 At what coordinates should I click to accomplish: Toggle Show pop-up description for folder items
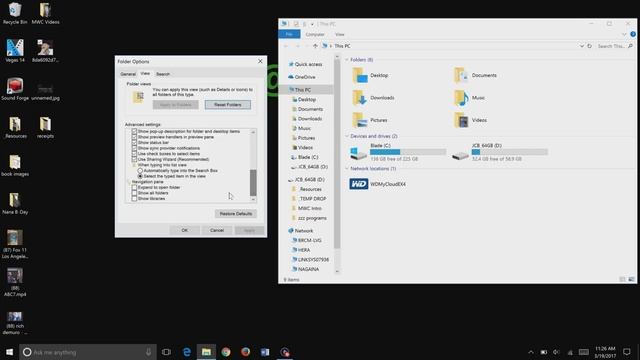tap(134, 131)
